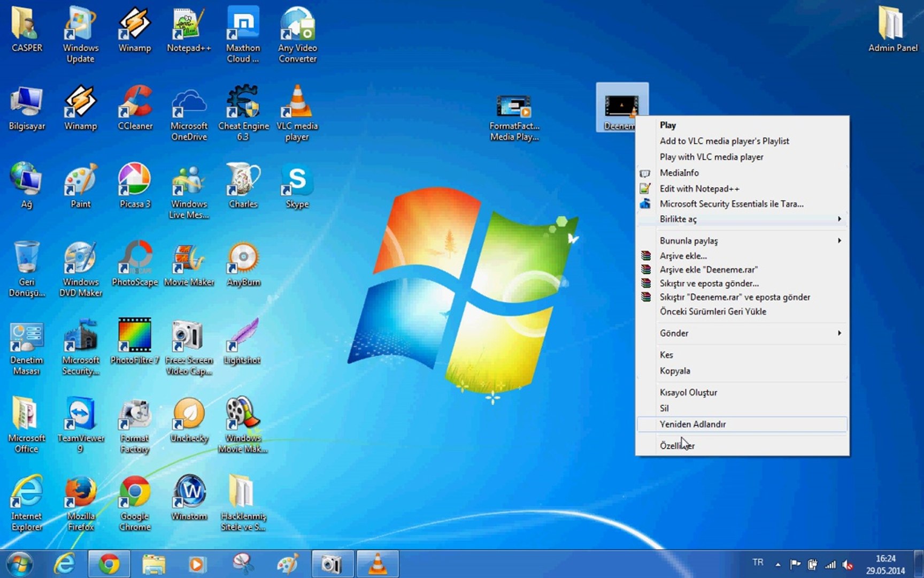Choose Sil to delete the file

pos(742,408)
